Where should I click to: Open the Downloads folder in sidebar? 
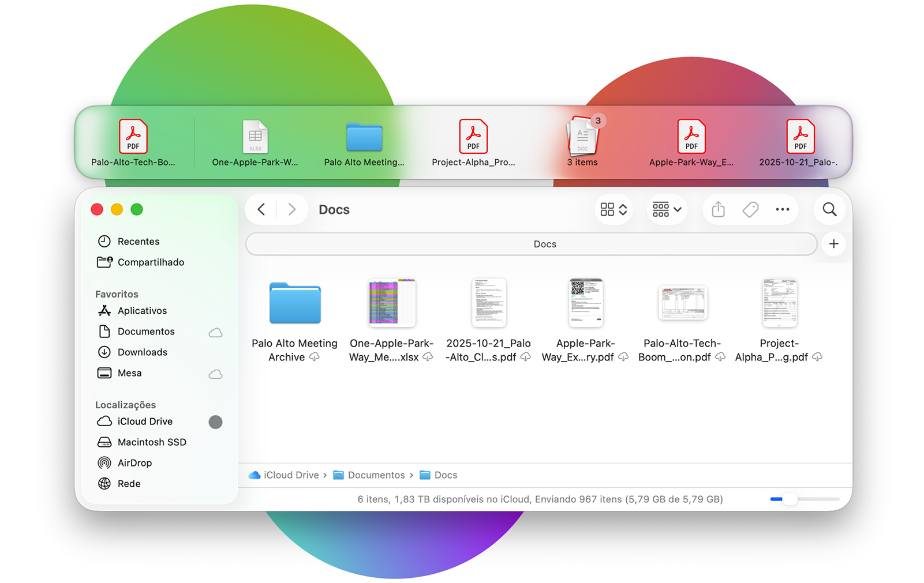coord(142,352)
